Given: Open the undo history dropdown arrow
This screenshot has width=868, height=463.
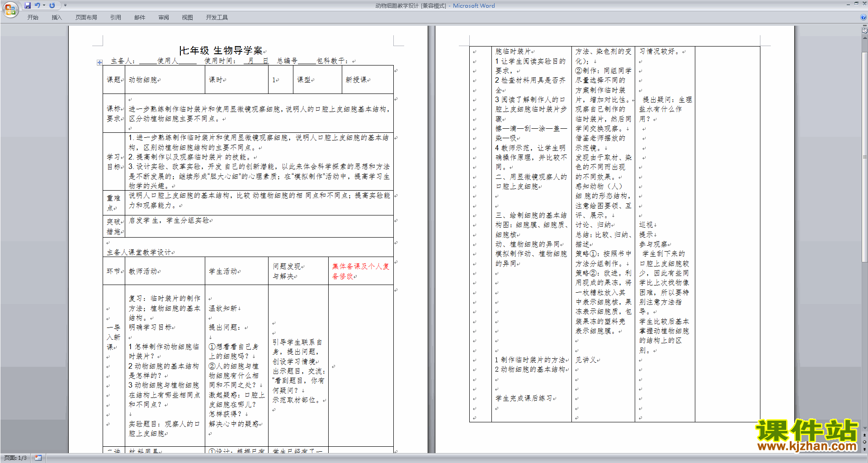Looking at the screenshot, I should pyautogui.click(x=44, y=5).
